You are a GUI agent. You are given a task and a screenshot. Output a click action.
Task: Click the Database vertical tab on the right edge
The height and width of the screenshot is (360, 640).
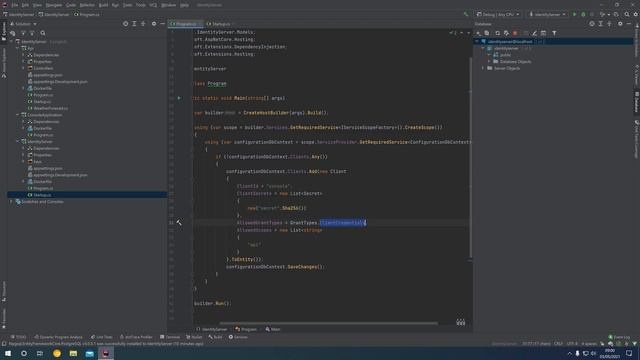636,102
